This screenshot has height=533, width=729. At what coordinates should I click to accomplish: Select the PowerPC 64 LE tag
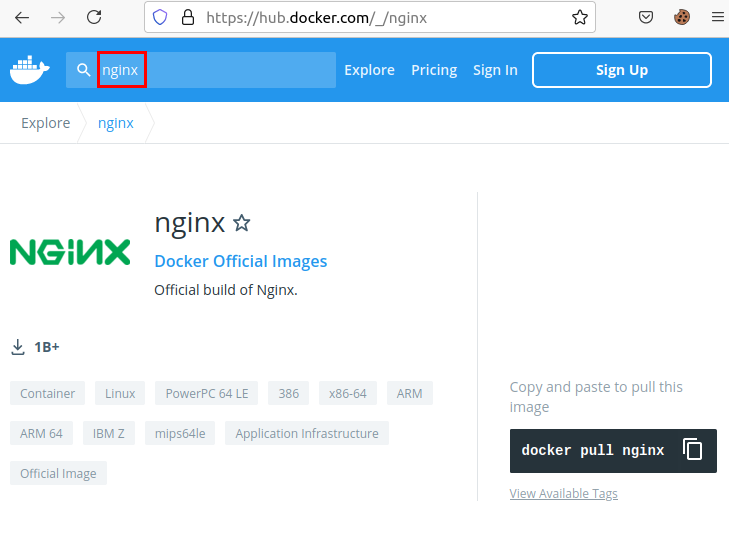(207, 393)
